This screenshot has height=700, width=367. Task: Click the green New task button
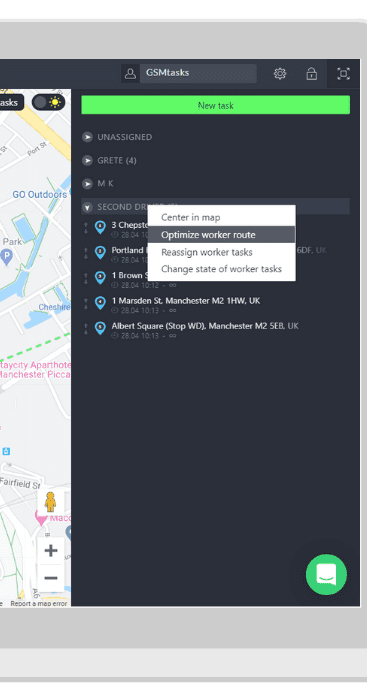point(216,105)
